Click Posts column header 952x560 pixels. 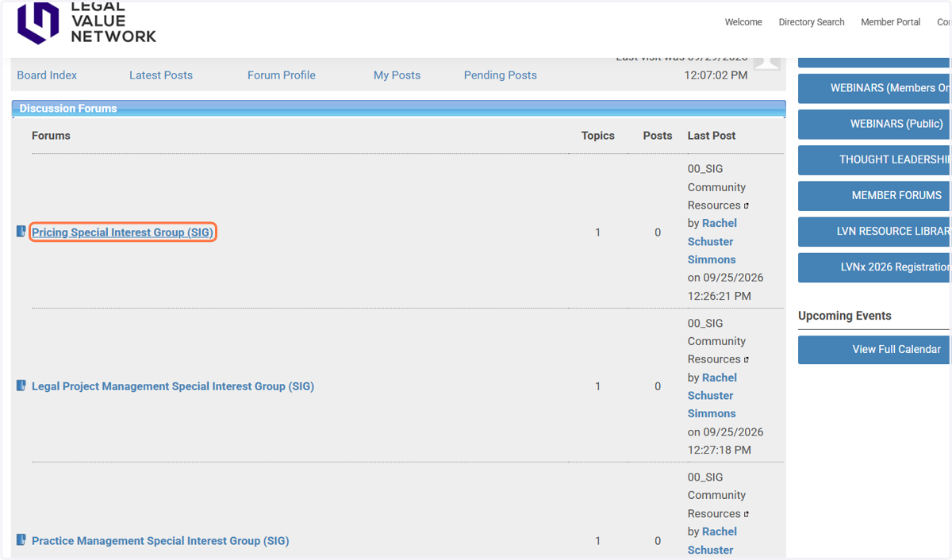pyautogui.click(x=658, y=136)
